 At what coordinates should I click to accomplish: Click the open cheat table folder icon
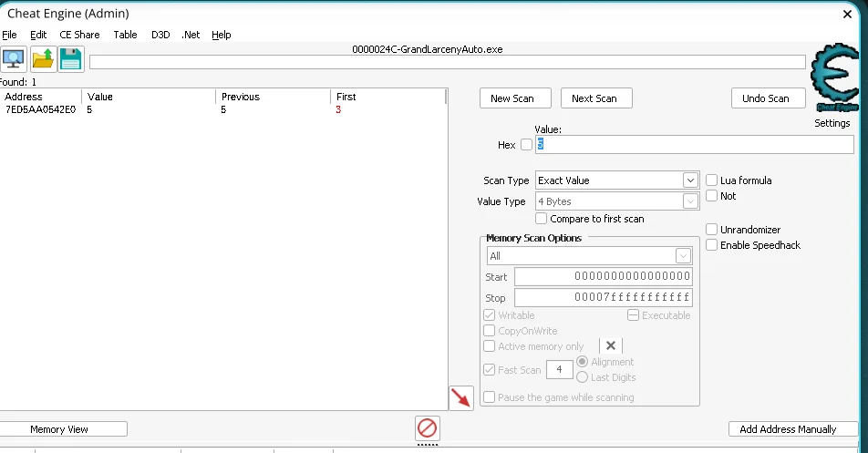pos(43,59)
